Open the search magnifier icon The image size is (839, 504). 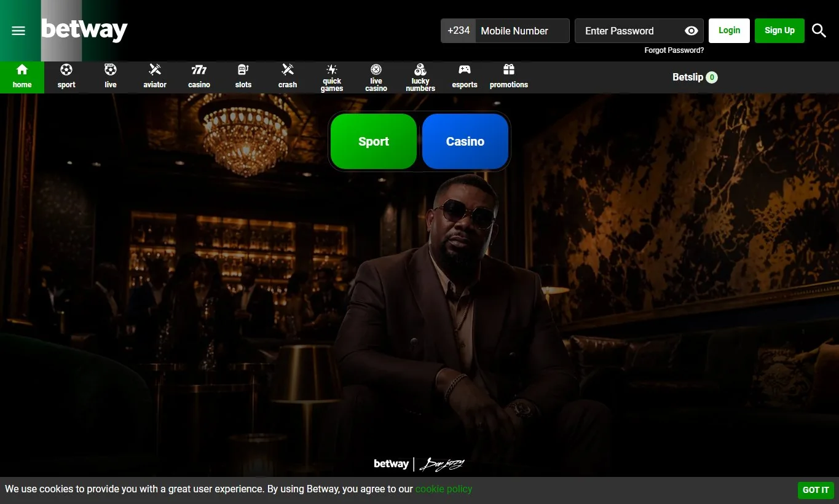tap(819, 30)
